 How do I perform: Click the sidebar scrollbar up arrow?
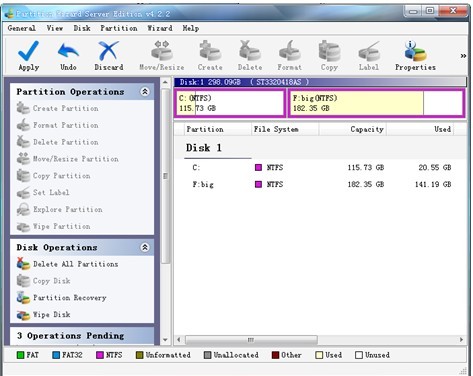[x=165, y=82]
